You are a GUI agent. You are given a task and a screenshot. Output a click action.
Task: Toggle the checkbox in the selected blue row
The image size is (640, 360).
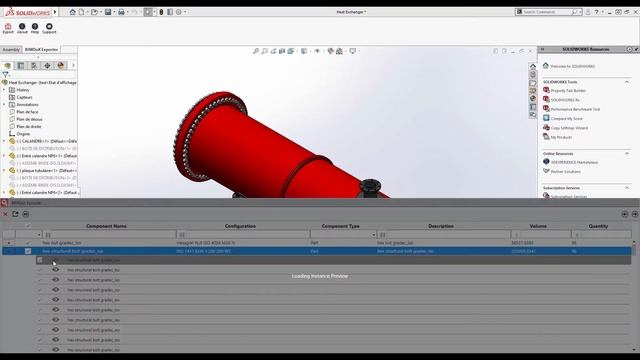[28, 251]
